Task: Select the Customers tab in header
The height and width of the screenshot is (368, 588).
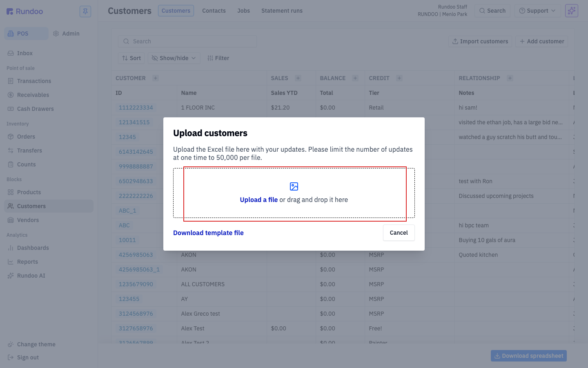Action: click(x=176, y=11)
